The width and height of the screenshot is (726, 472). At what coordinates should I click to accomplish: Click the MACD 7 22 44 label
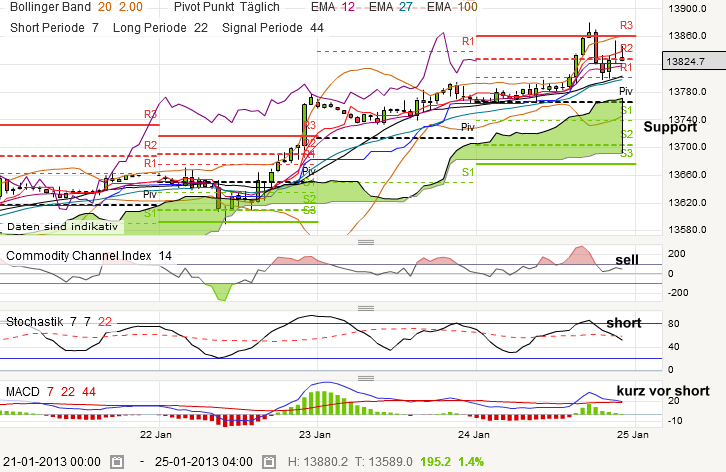[51, 392]
